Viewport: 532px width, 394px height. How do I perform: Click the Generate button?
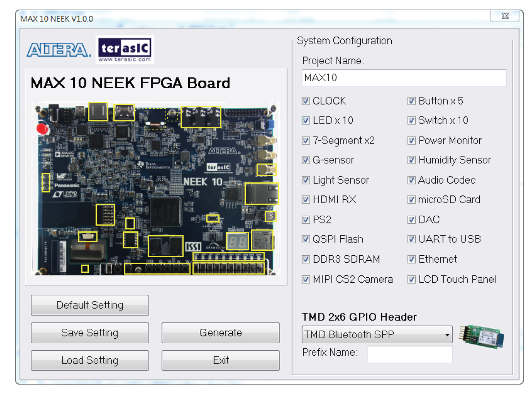pyautogui.click(x=221, y=333)
